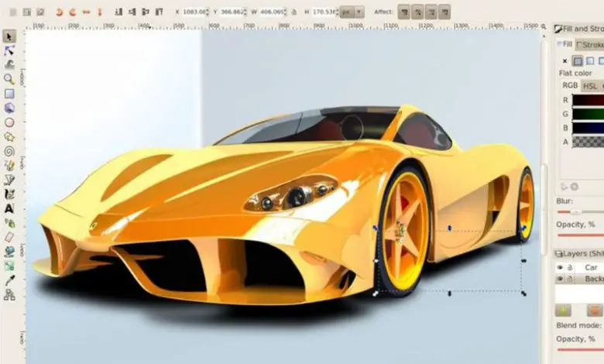This screenshot has width=604, height=364.
Task: Select the Connector diagram tool
Action: pos(9,295)
